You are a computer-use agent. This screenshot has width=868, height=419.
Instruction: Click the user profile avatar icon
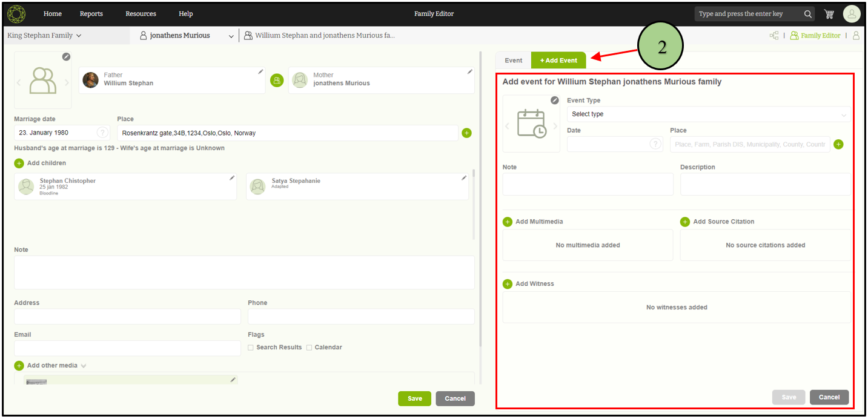click(851, 14)
